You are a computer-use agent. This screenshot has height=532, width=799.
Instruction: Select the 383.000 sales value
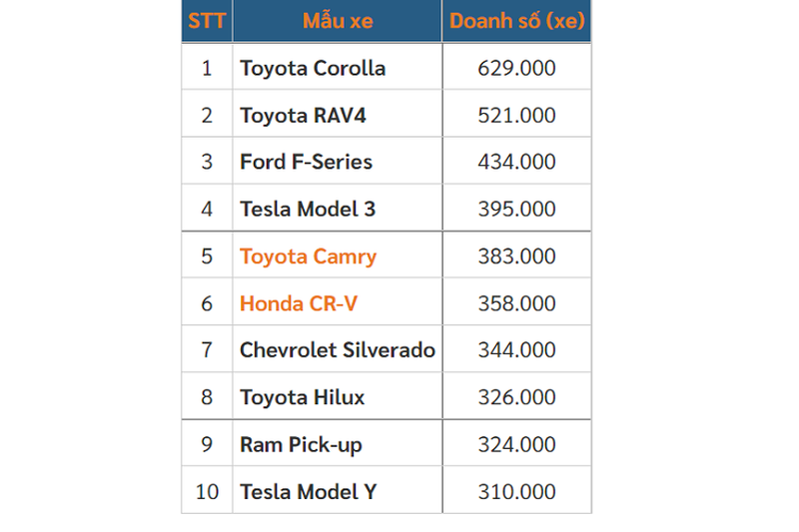coord(516,257)
